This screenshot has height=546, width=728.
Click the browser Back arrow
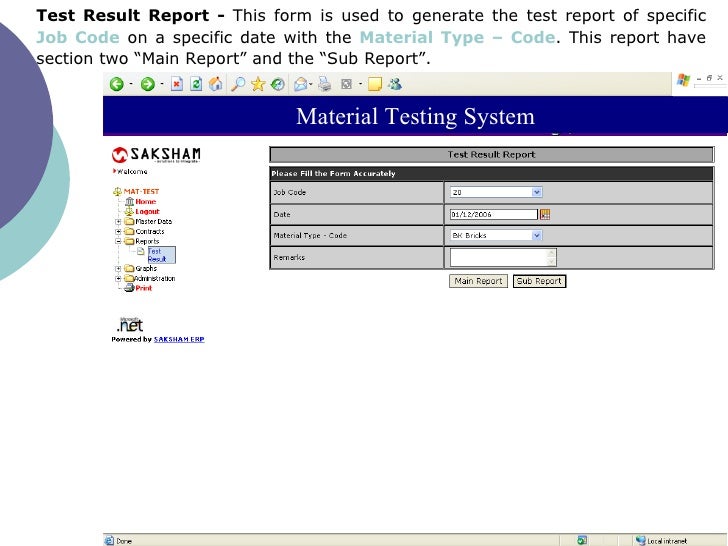pos(117,84)
